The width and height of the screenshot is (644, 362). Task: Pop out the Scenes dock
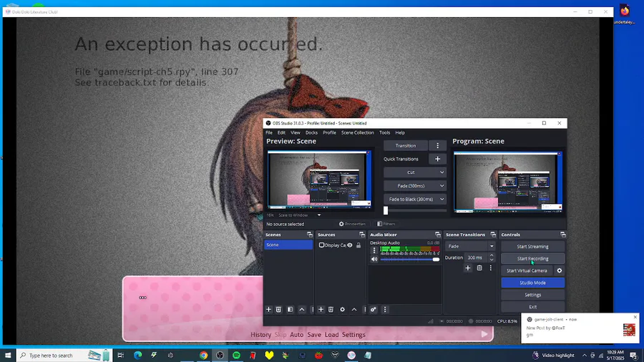pyautogui.click(x=310, y=235)
